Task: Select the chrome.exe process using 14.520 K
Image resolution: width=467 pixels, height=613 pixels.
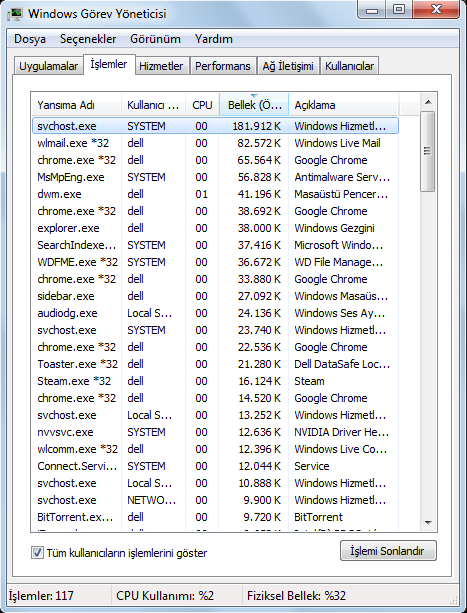Action: 215,398
